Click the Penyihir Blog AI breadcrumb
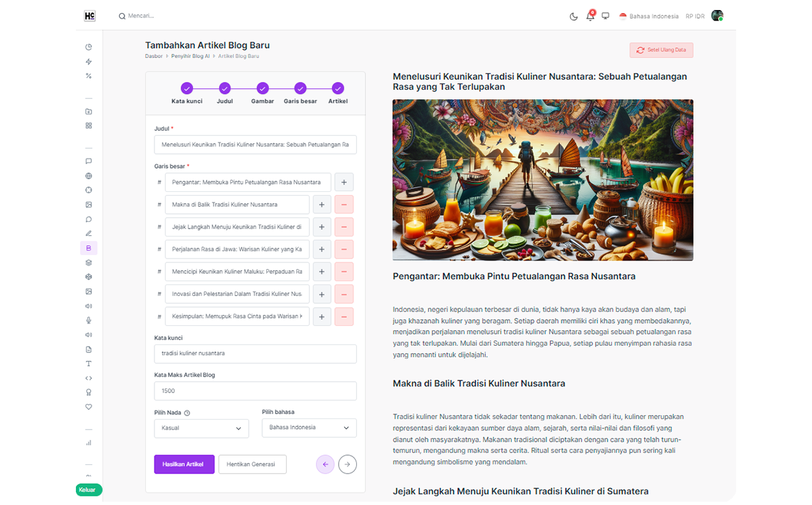Image resolution: width=812 pixels, height=505 pixels. click(x=190, y=56)
